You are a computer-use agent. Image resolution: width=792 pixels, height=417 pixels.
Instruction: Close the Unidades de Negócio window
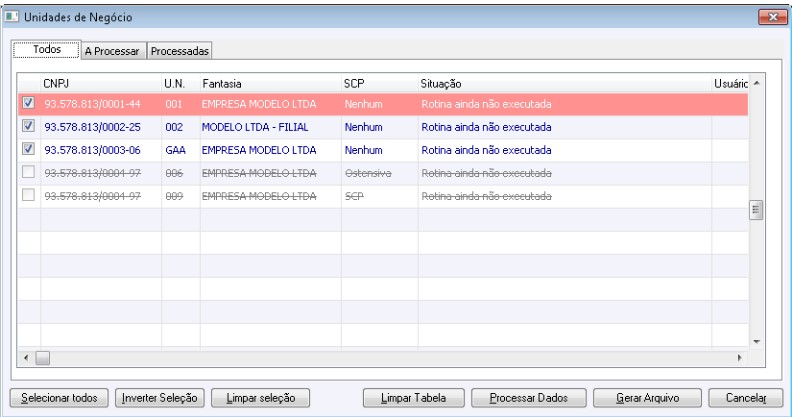pyautogui.click(x=772, y=17)
